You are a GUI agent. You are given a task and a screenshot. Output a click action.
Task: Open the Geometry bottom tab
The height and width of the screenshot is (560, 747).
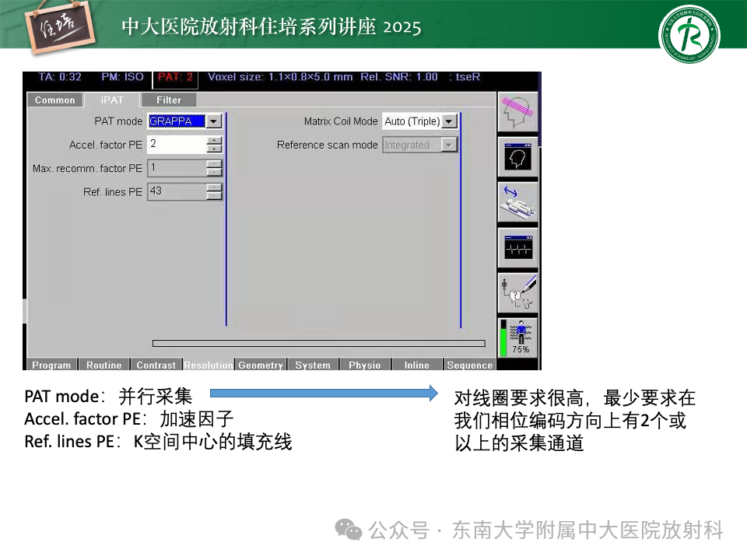(261, 365)
